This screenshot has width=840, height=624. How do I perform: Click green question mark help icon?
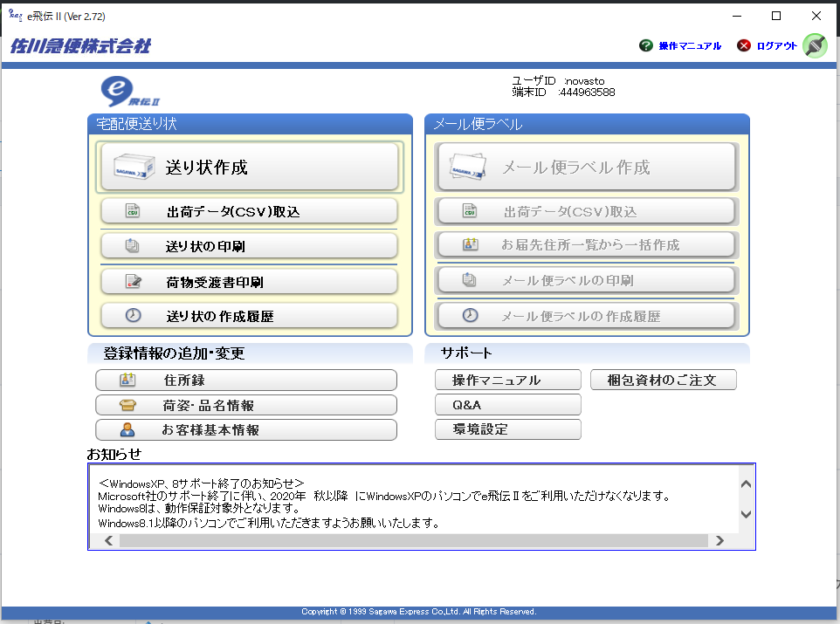point(645,45)
